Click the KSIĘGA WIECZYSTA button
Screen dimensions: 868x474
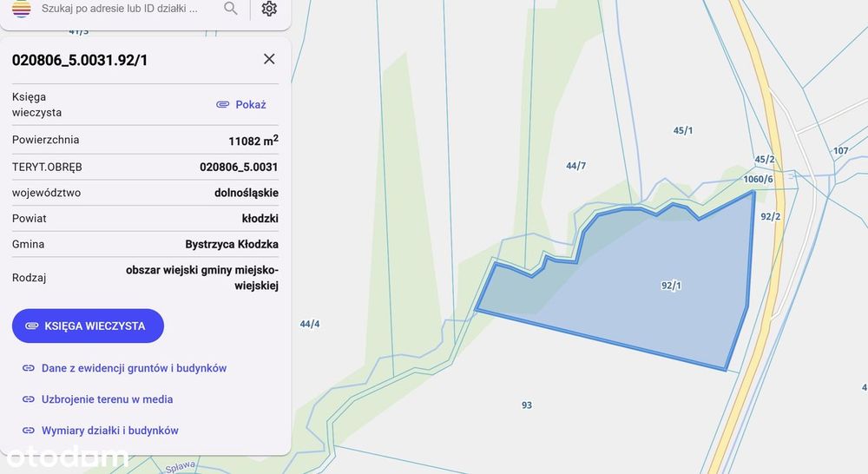click(x=88, y=326)
